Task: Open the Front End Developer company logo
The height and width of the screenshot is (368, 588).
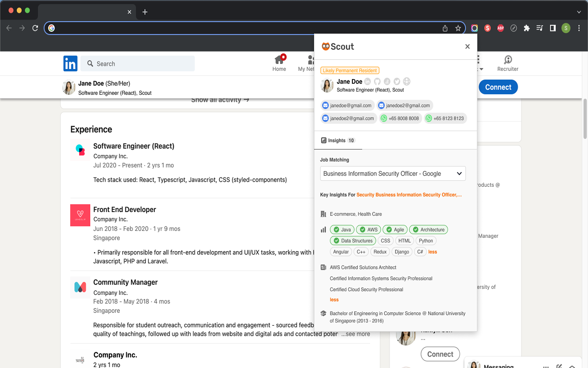Action: [80, 215]
